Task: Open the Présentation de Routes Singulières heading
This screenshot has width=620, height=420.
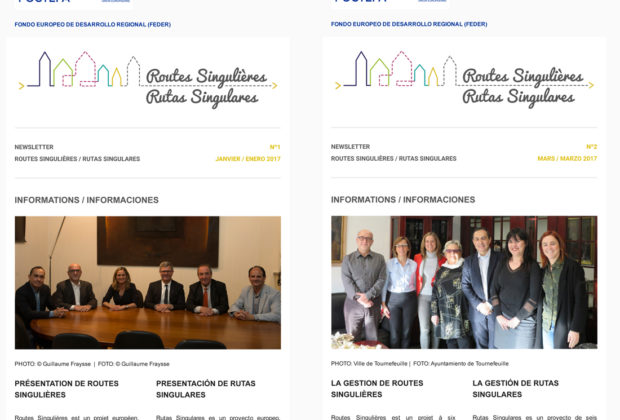Action: click(x=66, y=389)
